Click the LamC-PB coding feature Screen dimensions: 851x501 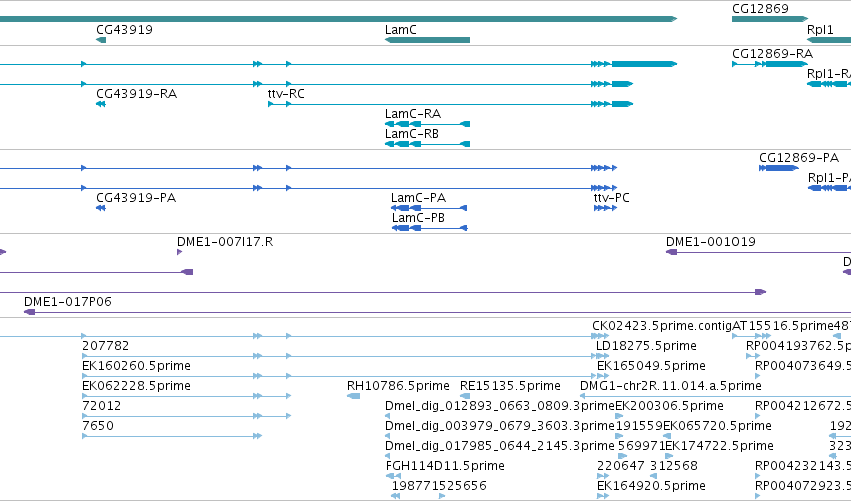[429, 228]
